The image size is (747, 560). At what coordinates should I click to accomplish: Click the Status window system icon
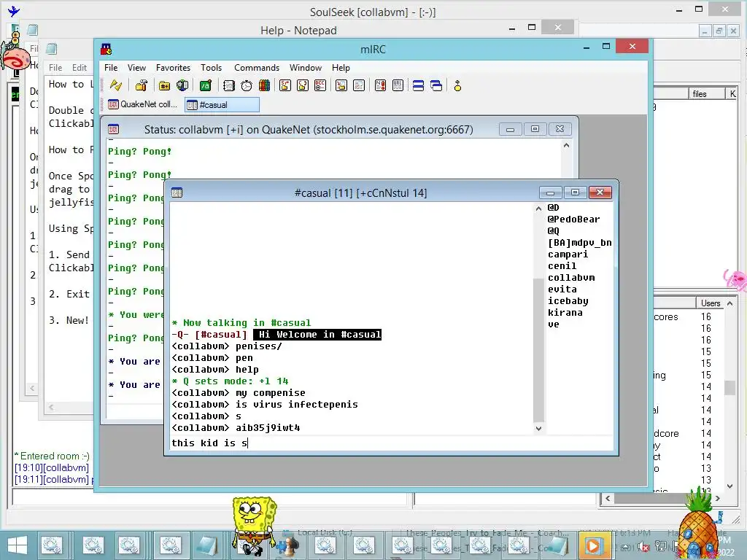[113, 129]
